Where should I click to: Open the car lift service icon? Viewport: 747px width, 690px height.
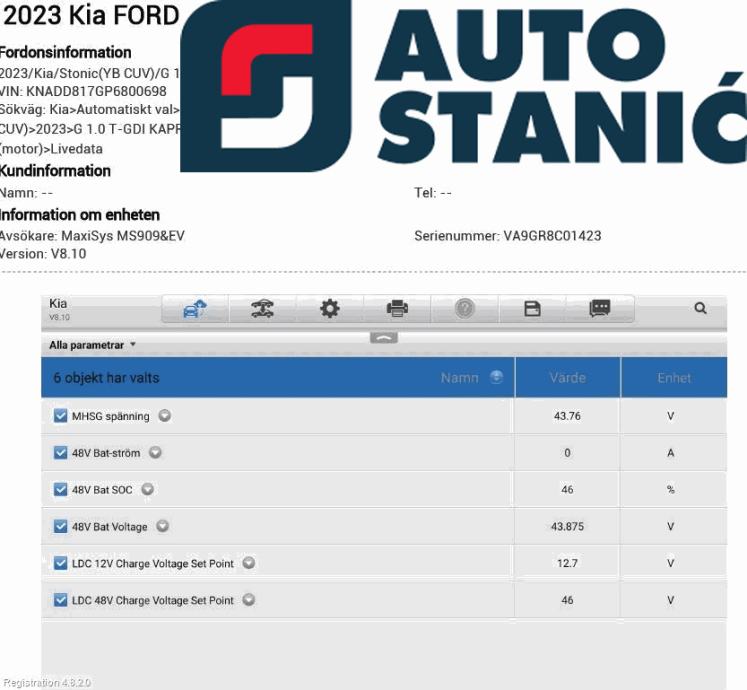[262, 309]
